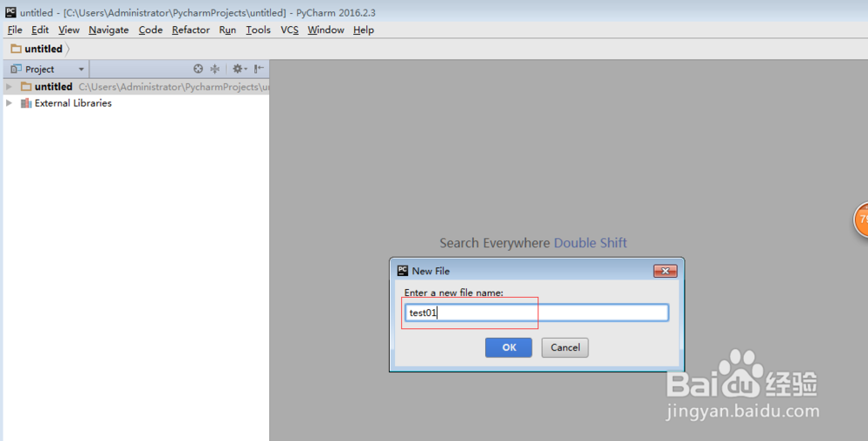
Task: Expand the External Libraries node
Action: tap(9, 103)
